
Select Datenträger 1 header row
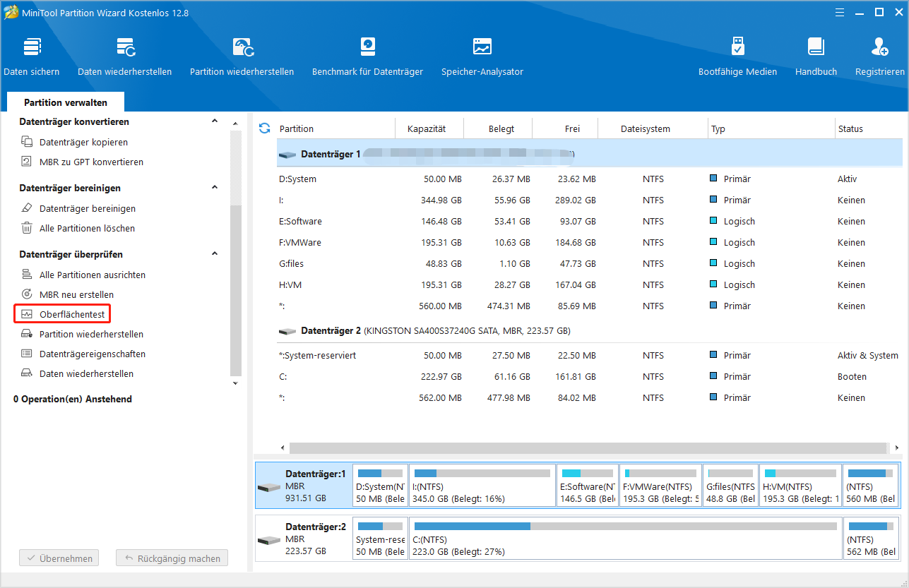click(x=590, y=153)
